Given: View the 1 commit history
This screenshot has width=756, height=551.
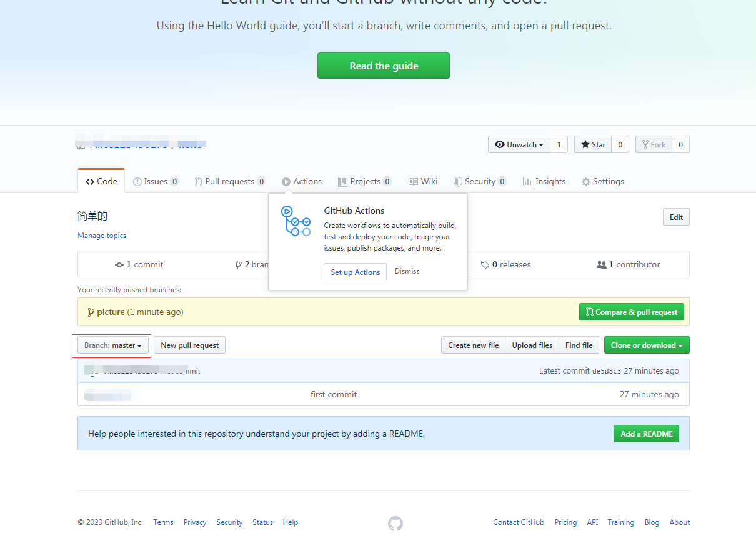Looking at the screenshot, I should coord(139,264).
